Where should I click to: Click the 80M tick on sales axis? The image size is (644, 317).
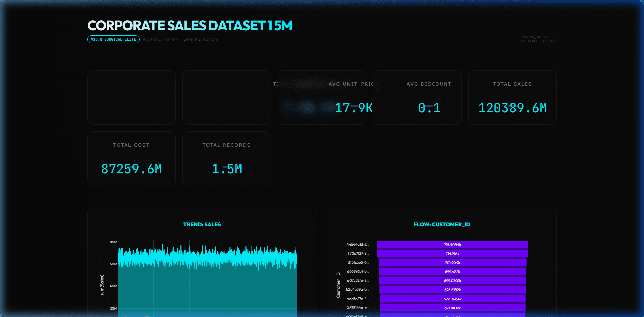pos(113,242)
